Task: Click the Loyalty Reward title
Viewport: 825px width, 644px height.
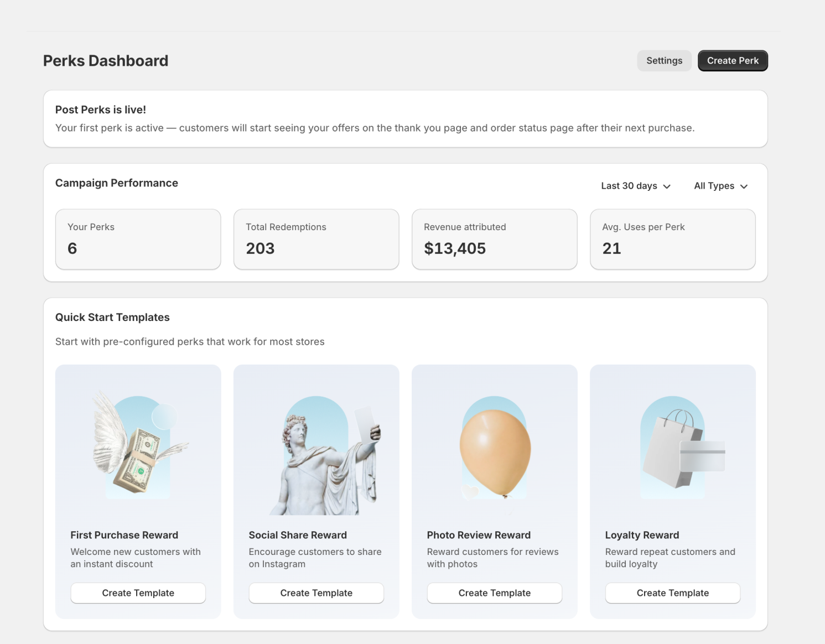Action: pyautogui.click(x=642, y=535)
